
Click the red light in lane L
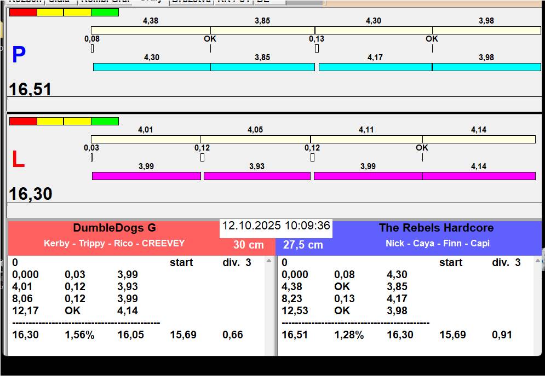tap(23, 121)
